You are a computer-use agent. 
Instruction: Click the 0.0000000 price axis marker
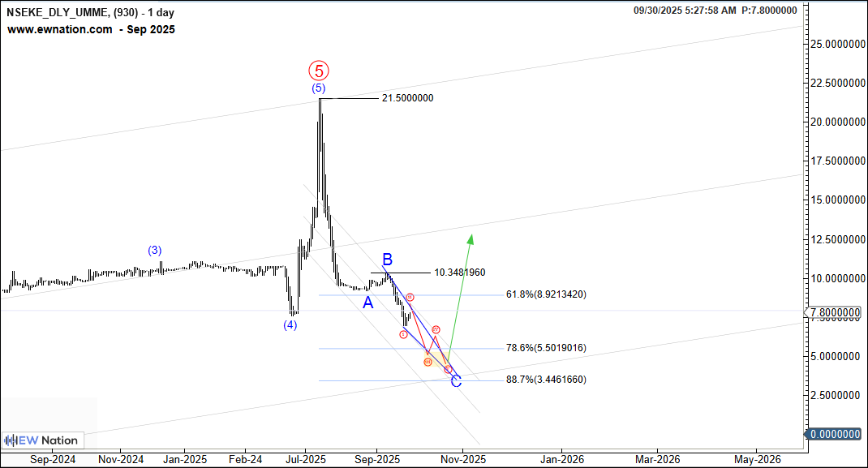[833, 434]
